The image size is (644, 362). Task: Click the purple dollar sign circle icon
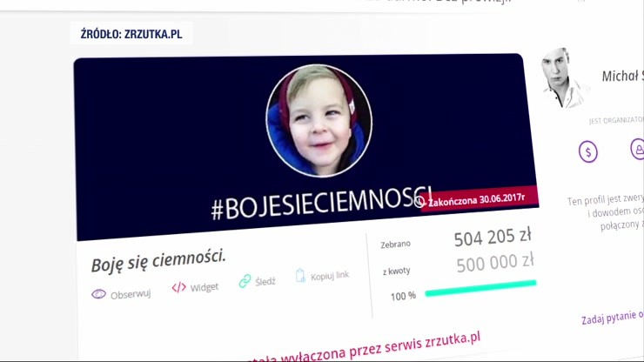click(588, 151)
